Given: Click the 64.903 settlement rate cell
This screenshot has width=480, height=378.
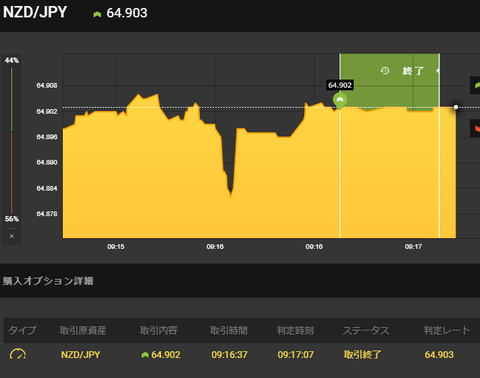Looking at the screenshot, I should click(x=439, y=355).
